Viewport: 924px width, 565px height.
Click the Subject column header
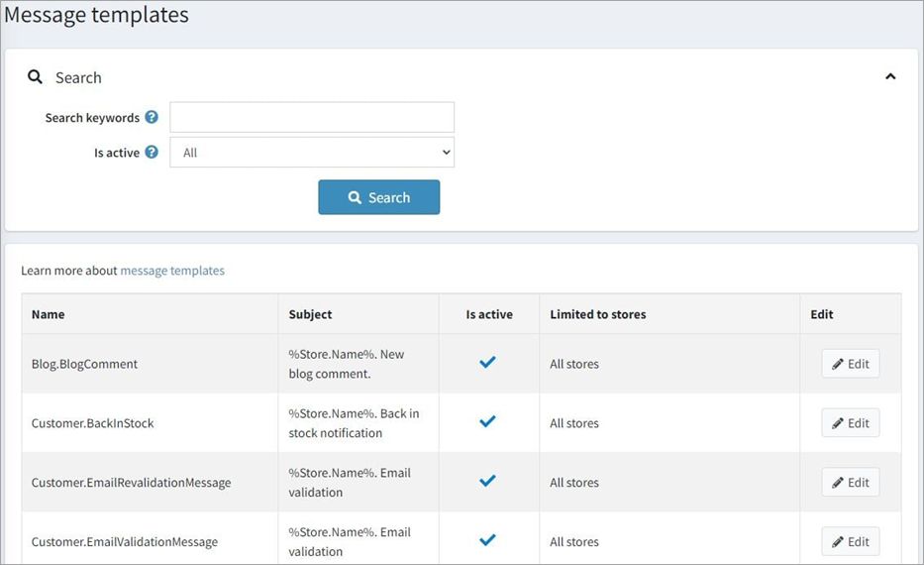(310, 314)
